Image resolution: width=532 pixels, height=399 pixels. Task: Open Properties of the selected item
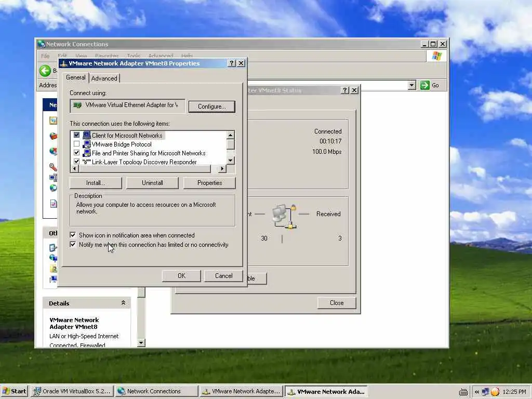pyautogui.click(x=210, y=183)
